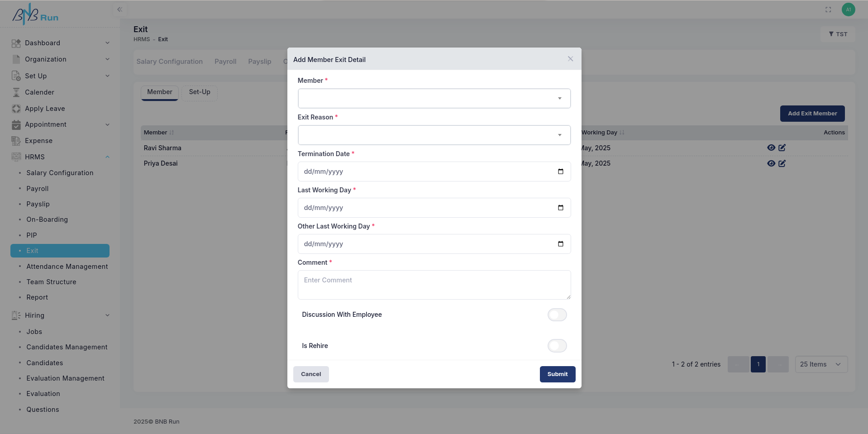The height and width of the screenshot is (434, 868).
Task: Click the edit icon for Priya Desai
Action: click(x=782, y=163)
